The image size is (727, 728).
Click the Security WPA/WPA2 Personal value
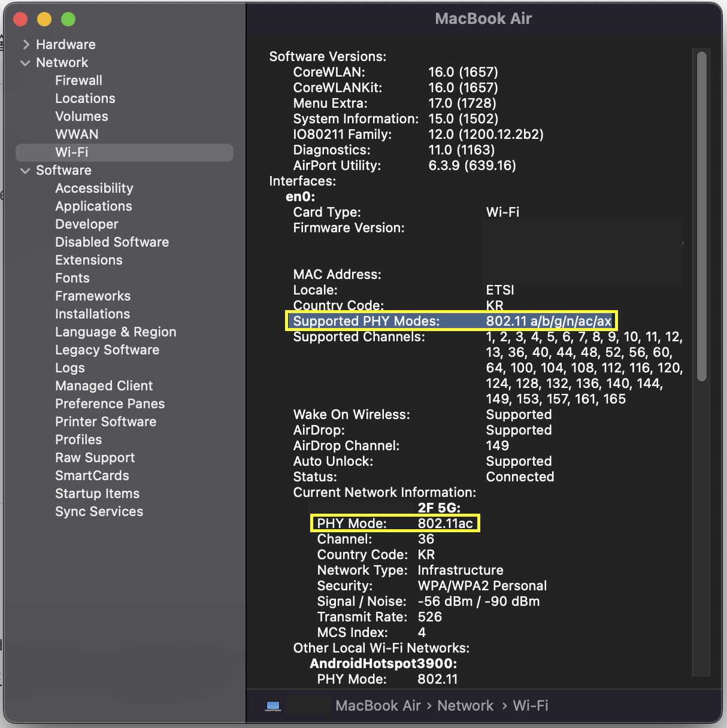482,586
